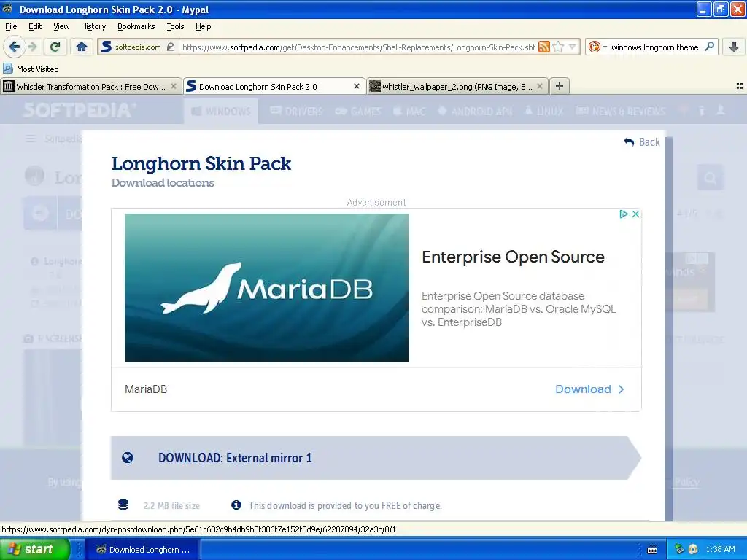The image size is (747, 560).
Task: Click the search magnifier icon in search box
Action: (709, 46)
